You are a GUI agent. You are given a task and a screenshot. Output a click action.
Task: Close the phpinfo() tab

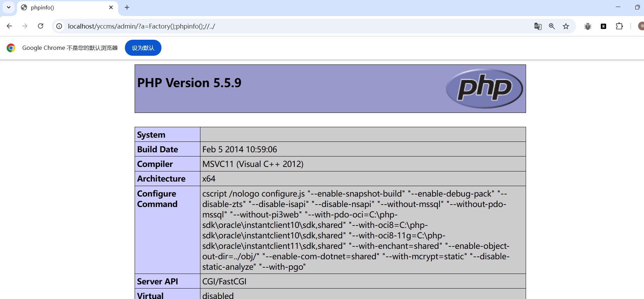tap(111, 7)
